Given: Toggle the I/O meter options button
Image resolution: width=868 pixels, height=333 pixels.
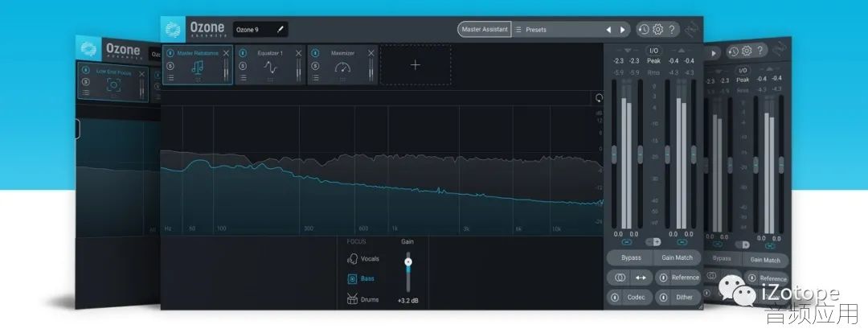Looking at the screenshot, I should (x=653, y=51).
